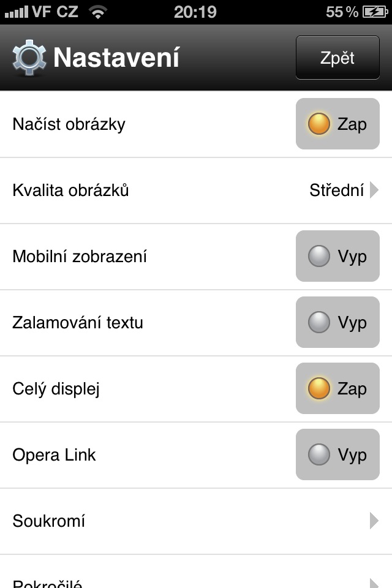The height and width of the screenshot is (588, 392).
Task: Enable the Opera Link feature
Action: pyautogui.click(x=337, y=454)
